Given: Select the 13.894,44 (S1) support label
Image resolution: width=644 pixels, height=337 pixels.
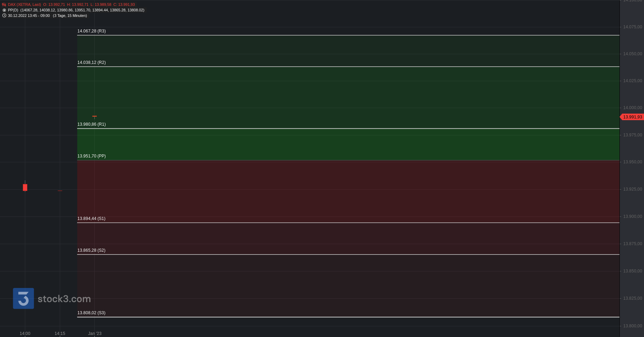Looking at the screenshot, I should pyautogui.click(x=91, y=219).
